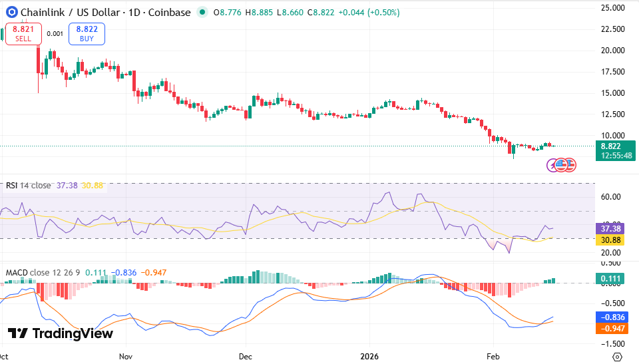Open the TradingView logo link
The height and width of the screenshot is (364, 639).
point(61,333)
